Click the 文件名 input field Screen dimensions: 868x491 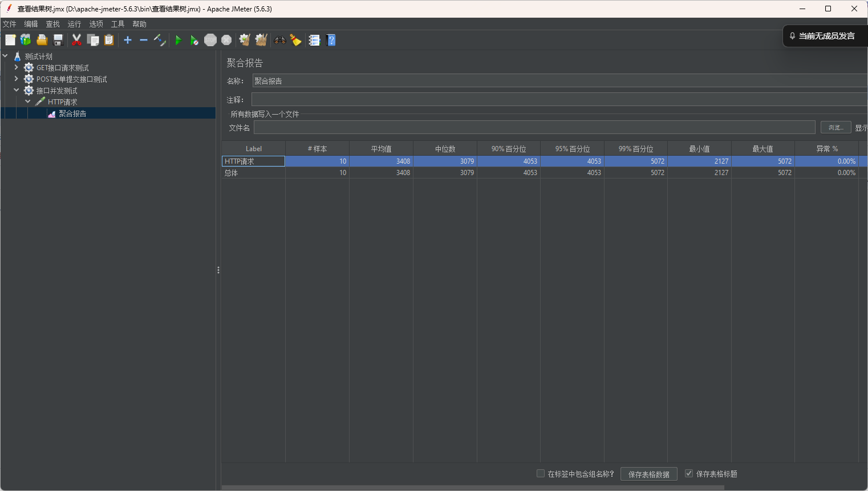pos(534,127)
